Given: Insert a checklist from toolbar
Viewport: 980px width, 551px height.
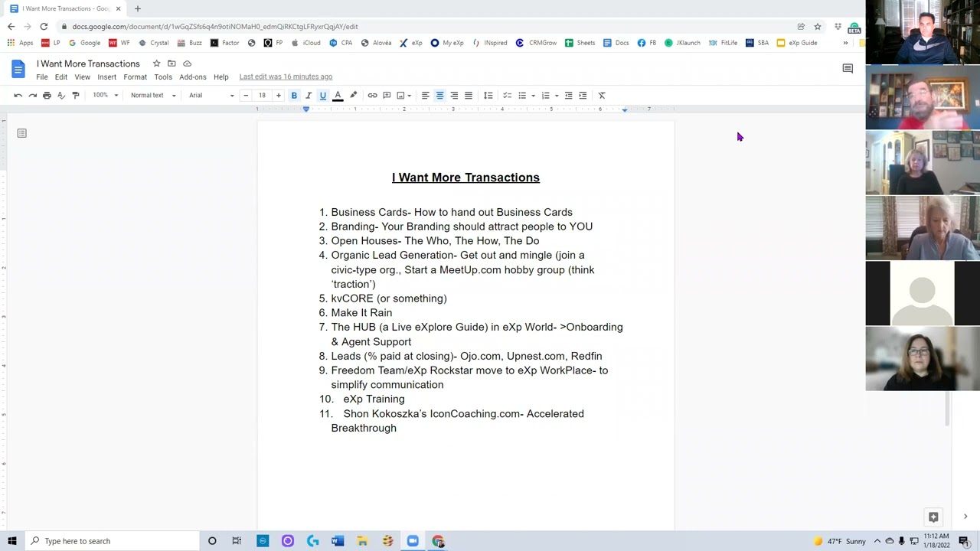Looking at the screenshot, I should (x=507, y=96).
